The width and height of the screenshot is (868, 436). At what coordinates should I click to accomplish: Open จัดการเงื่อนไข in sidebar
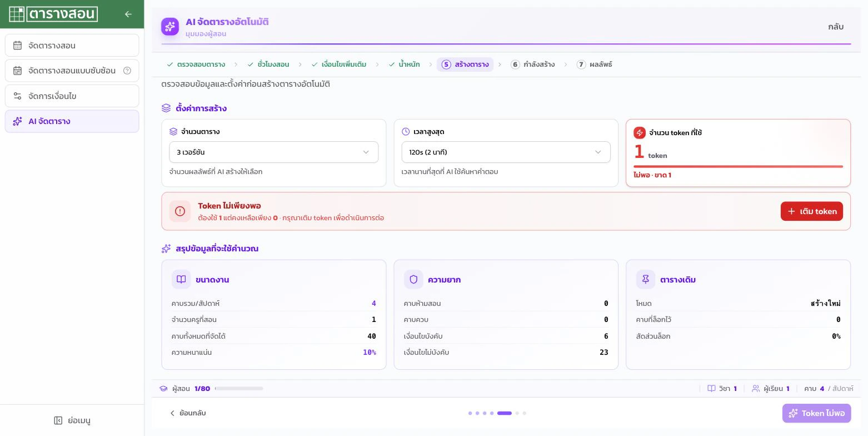tap(72, 96)
